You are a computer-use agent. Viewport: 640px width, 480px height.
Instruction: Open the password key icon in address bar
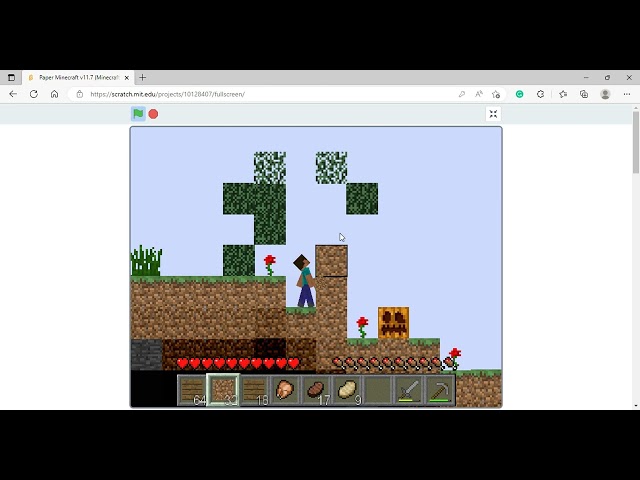point(462,94)
